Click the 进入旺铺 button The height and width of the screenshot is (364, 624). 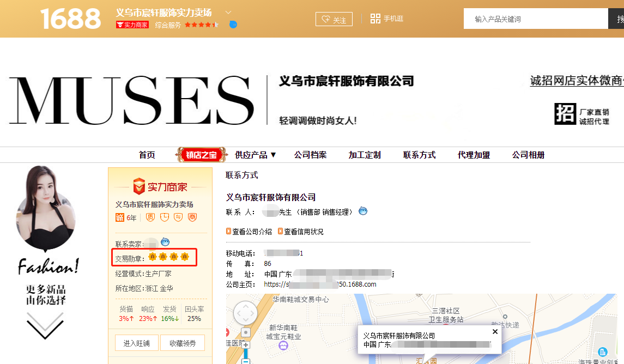point(136,343)
